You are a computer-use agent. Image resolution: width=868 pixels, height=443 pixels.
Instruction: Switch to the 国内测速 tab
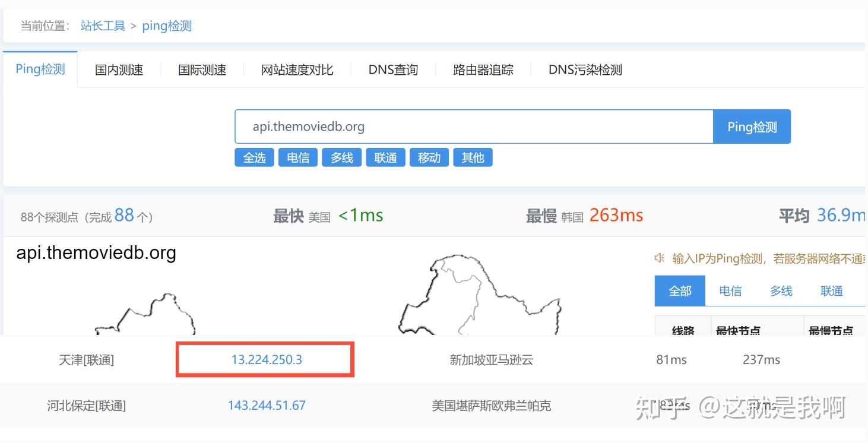click(119, 69)
